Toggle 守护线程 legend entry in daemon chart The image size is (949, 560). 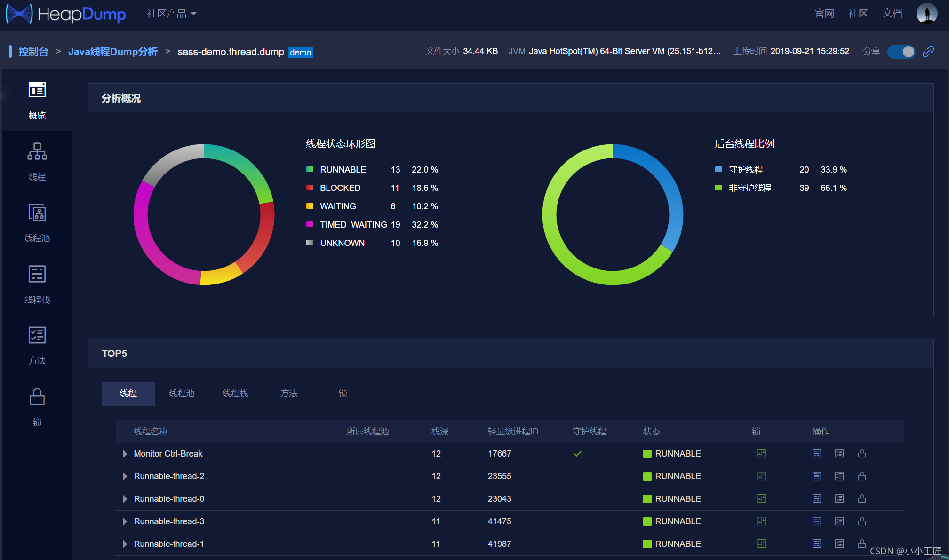[x=745, y=169]
